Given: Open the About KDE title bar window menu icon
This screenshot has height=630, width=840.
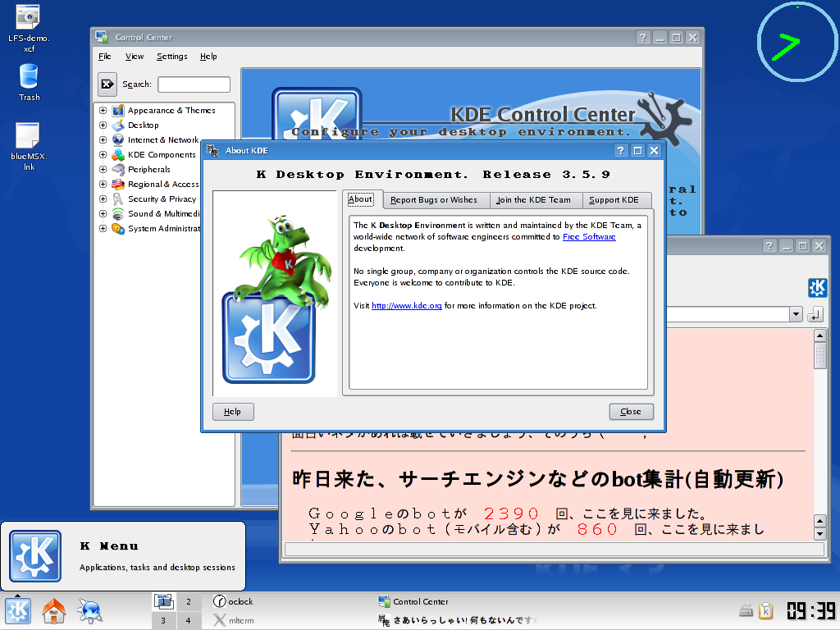Looking at the screenshot, I should (x=212, y=151).
